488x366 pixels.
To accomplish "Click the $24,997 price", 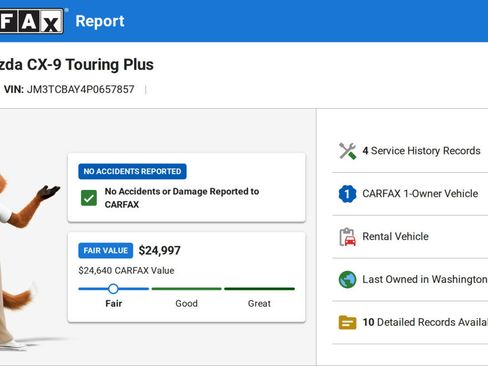I will click(160, 251).
